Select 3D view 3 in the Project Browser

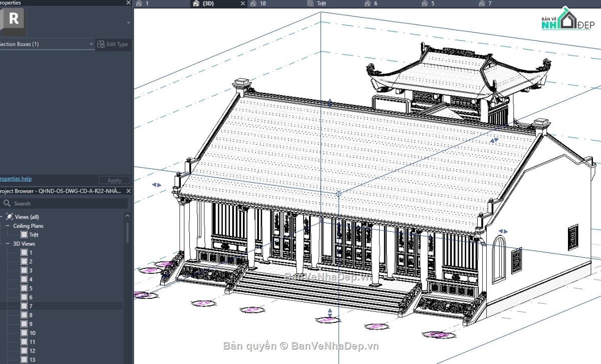(31, 270)
